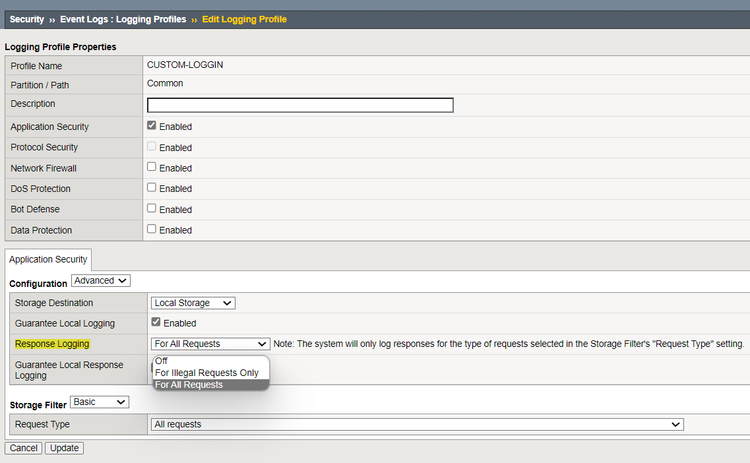Uncheck the Guarantee Local Logging checkbox

(155, 323)
